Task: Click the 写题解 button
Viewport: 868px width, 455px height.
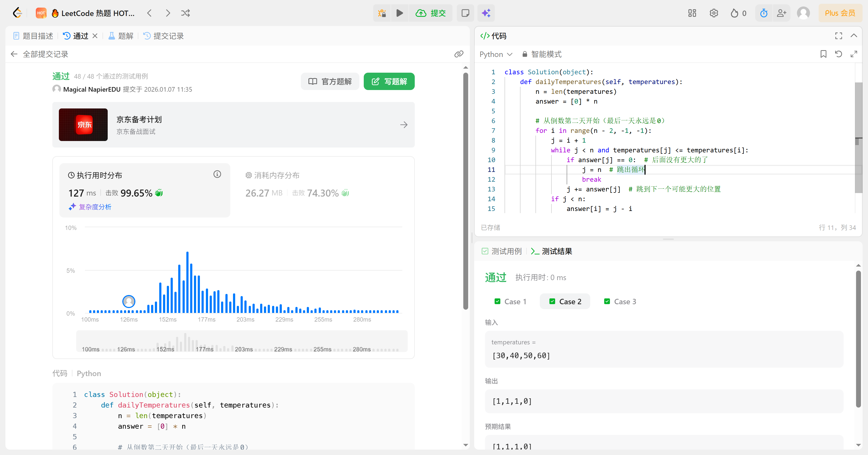Action: [389, 82]
